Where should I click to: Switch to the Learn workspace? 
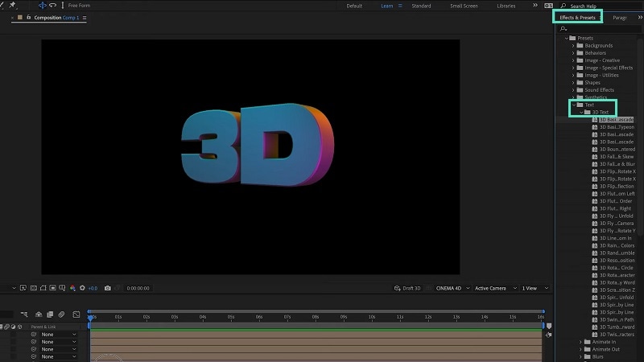pos(386,6)
